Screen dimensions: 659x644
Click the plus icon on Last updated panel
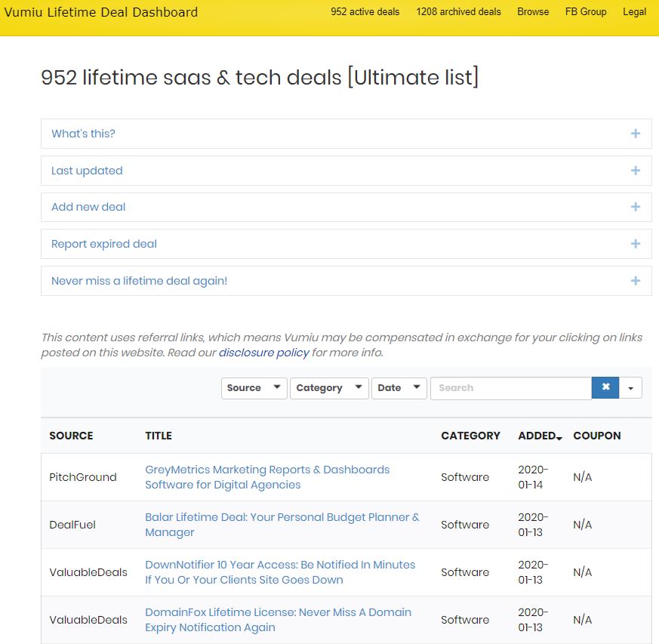(635, 171)
